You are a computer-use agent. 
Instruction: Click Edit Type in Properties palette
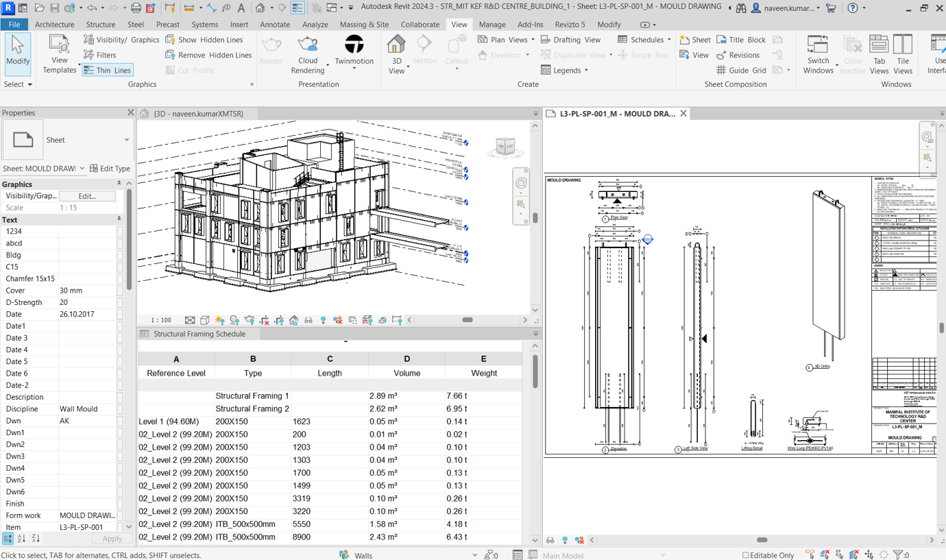click(x=110, y=169)
